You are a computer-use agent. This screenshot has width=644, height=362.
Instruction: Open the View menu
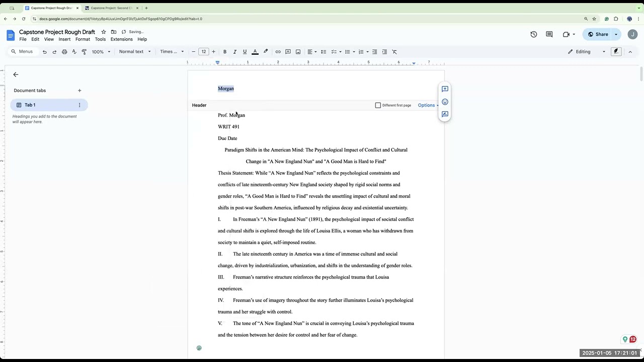point(49,39)
